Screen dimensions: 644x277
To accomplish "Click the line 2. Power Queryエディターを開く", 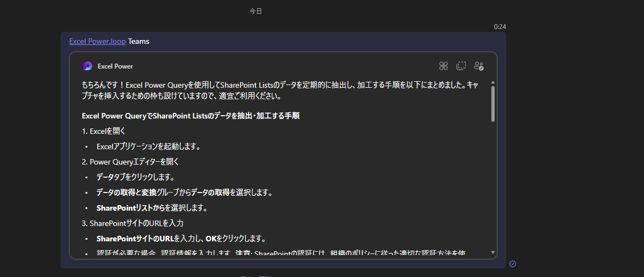I will tap(130, 162).
